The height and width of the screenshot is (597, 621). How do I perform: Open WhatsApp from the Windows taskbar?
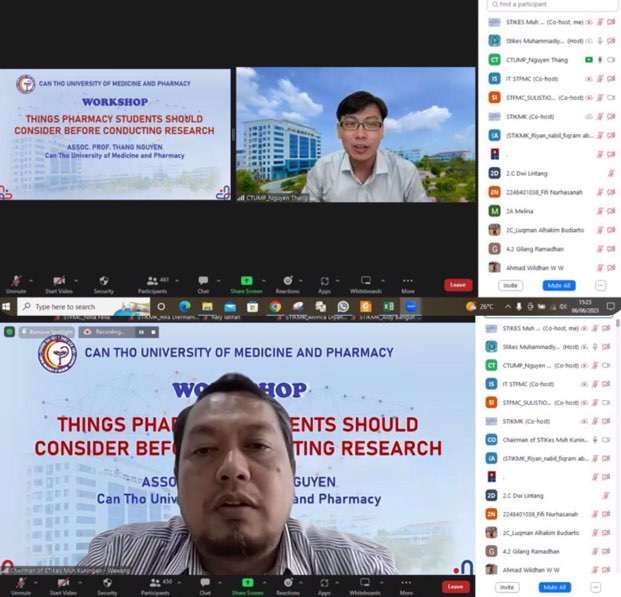(x=343, y=306)
